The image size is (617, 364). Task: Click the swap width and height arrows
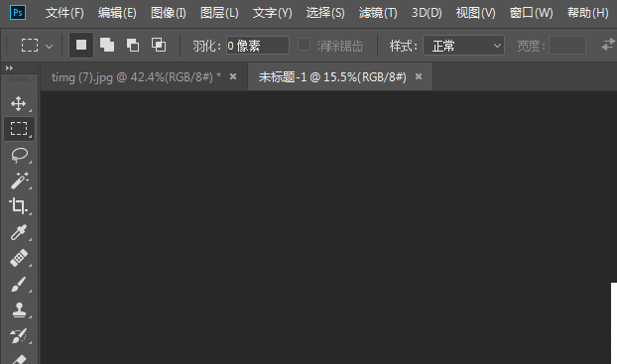(608, 45)
